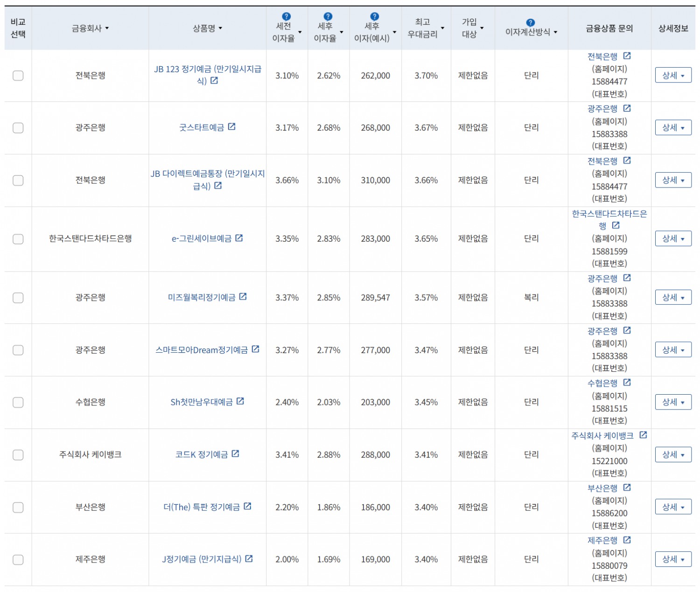The image size is (700, 592).
Task: Sort by 최고 우대금리 column header
Action: click(x=426, y=28)
